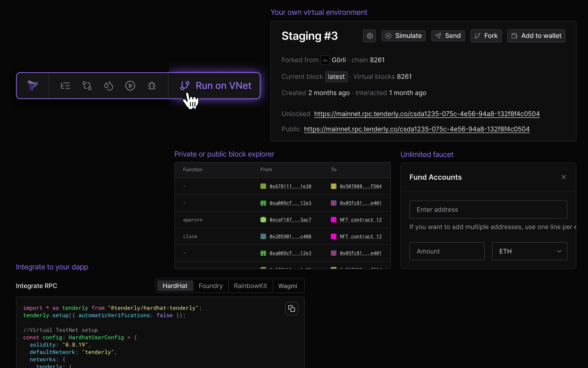Open the Unlocked RPC URL link

coord(427,114)
